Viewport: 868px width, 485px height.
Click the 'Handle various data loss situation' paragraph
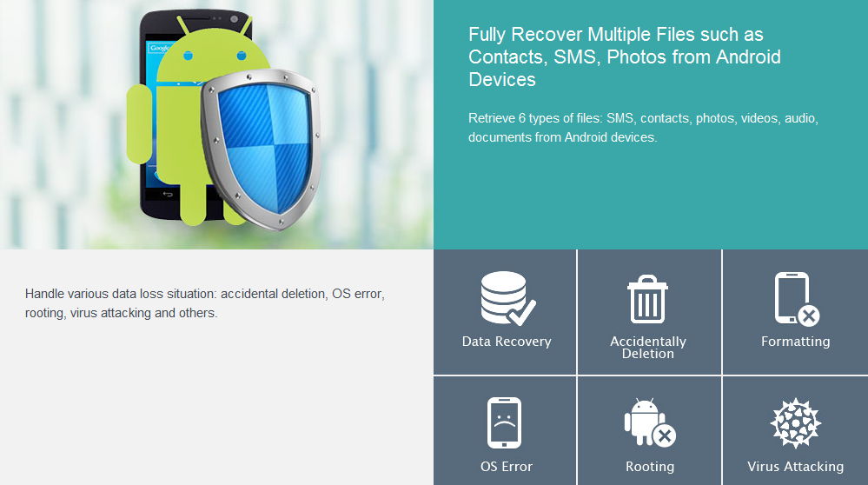[x=205, y=302]
